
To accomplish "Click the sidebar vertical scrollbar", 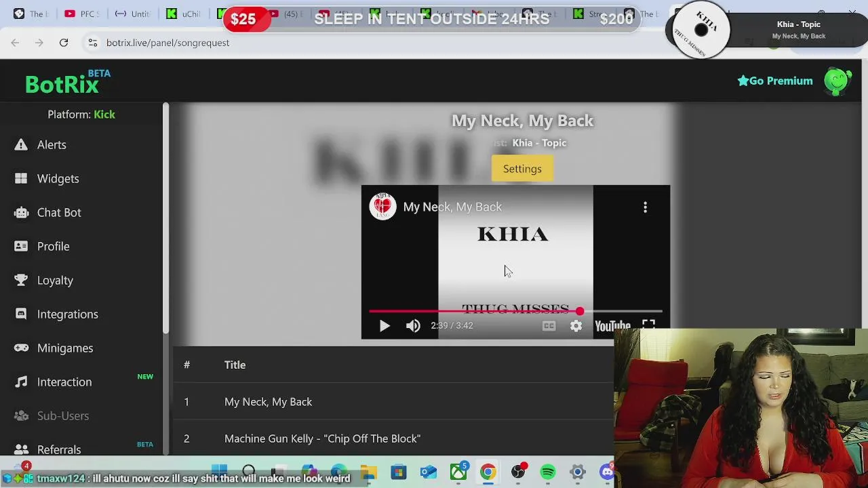I will click(165, 218).
